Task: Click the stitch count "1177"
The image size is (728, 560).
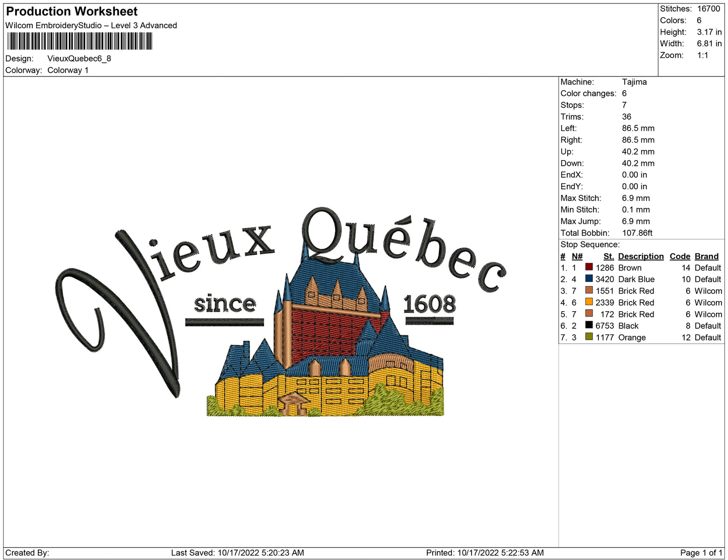Action: tap(605, 337)
